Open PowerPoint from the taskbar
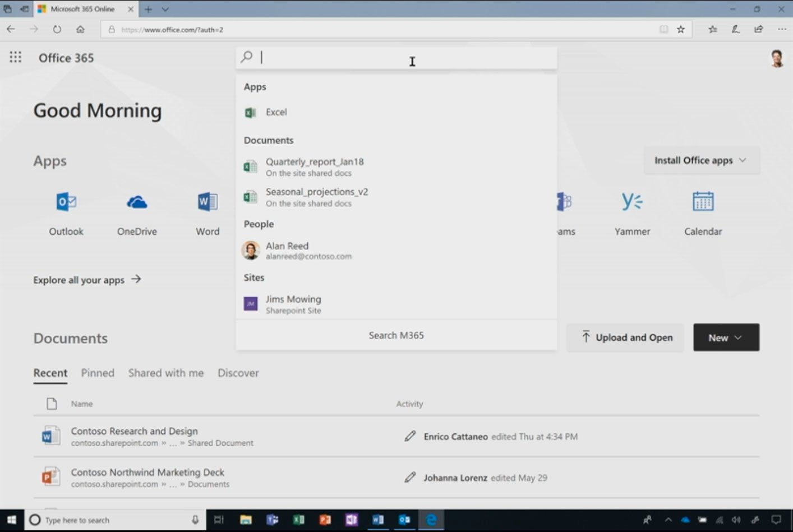The image size is (793, 532). click(x=325, y=520)
